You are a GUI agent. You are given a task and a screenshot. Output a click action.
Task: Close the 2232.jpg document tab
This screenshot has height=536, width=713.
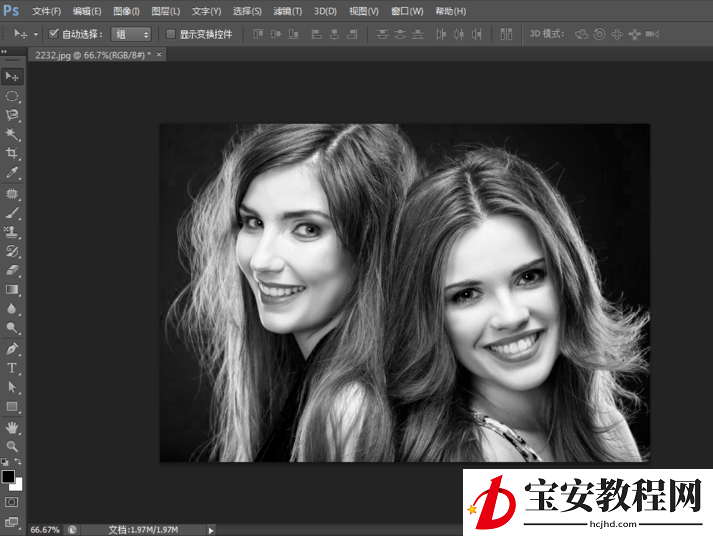pyautogui.click(x=159, y=55)
